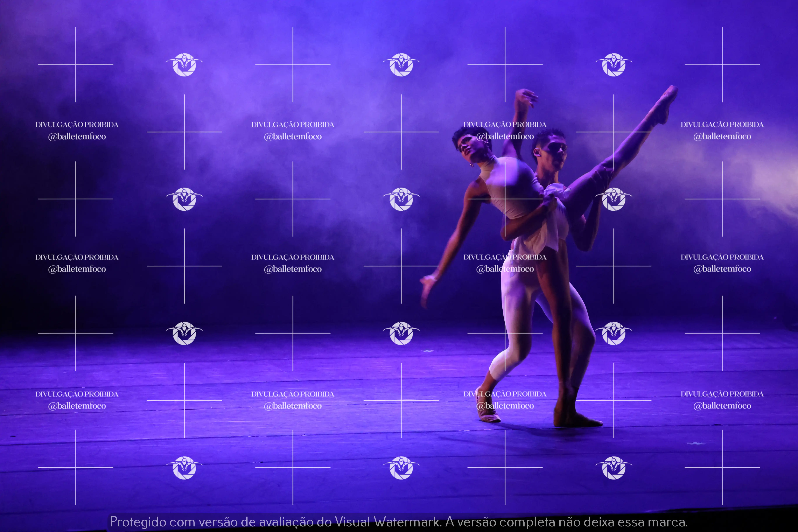This screenshot has height=532, width=798.
Task: Click the shutter logo in the top-left corner
Action: (x=184, y=64)
